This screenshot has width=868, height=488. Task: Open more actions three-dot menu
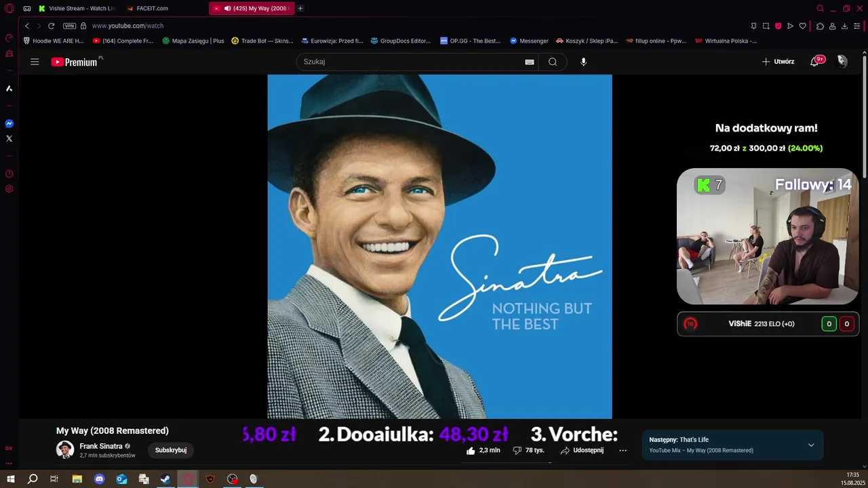(x=623, y=450)
